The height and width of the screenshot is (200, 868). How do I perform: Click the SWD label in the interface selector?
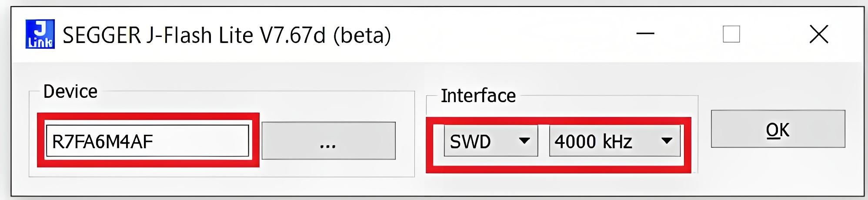tap(470, 142)
